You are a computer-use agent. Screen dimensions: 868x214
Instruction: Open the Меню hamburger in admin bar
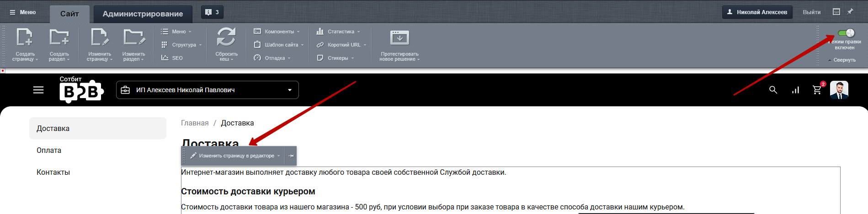coord(23,12)
